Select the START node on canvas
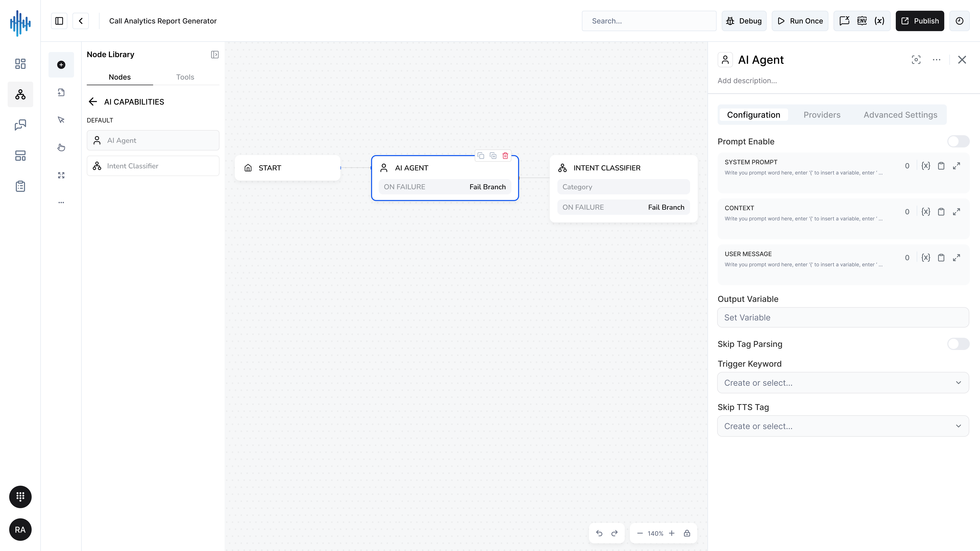This screenshot has width=980, height=551. click(288, 168)
